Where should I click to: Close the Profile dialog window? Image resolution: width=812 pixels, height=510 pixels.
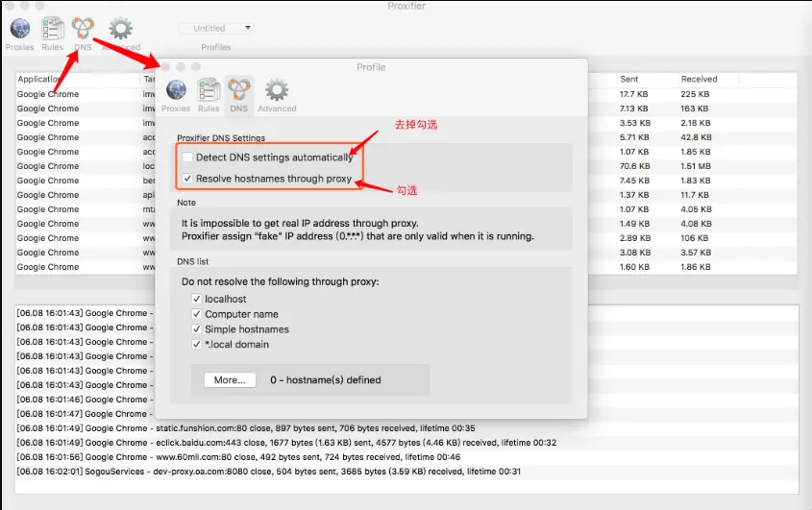(x=165, y=67)
